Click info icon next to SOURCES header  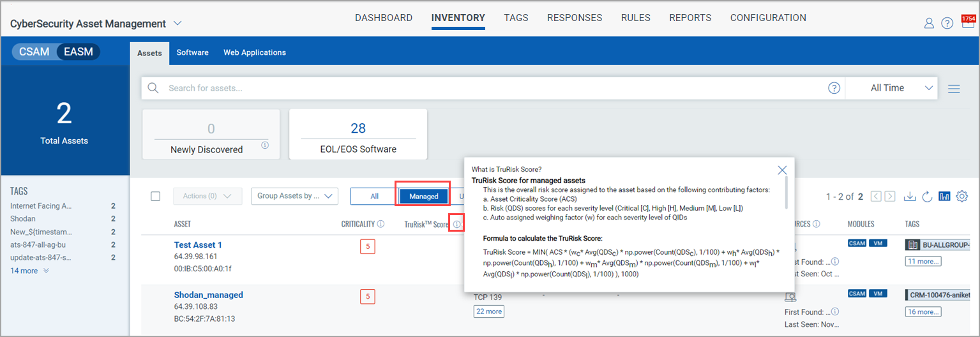817,224
